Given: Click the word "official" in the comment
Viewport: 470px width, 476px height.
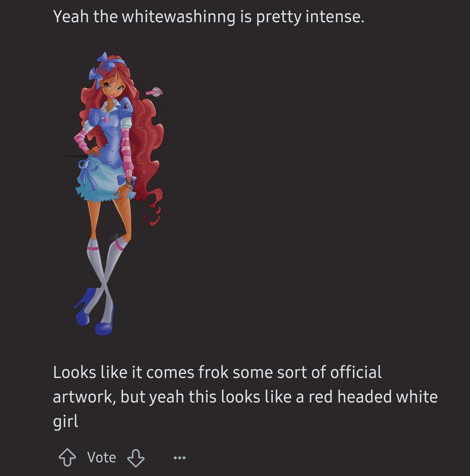Looking at the screenshot, I should click(356, 372).
